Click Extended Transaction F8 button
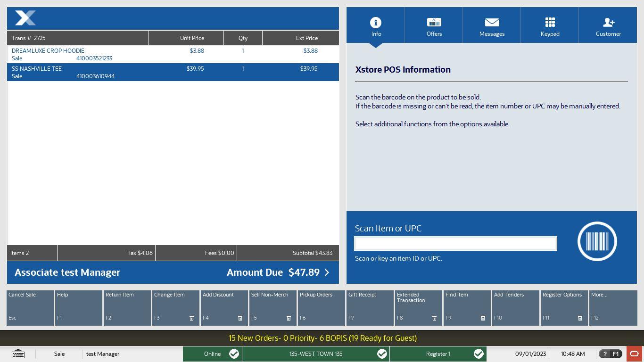Viewport: 644px width, 362px height. [x=419, y=308]
